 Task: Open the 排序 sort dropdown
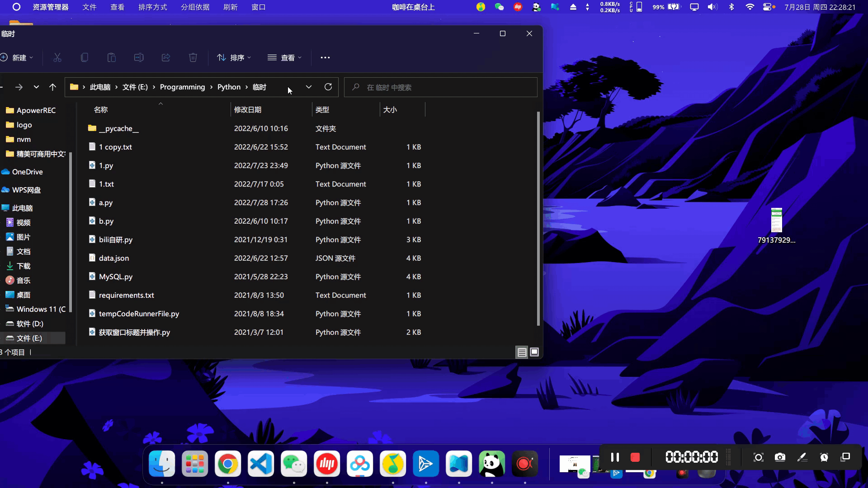point(234,57)
